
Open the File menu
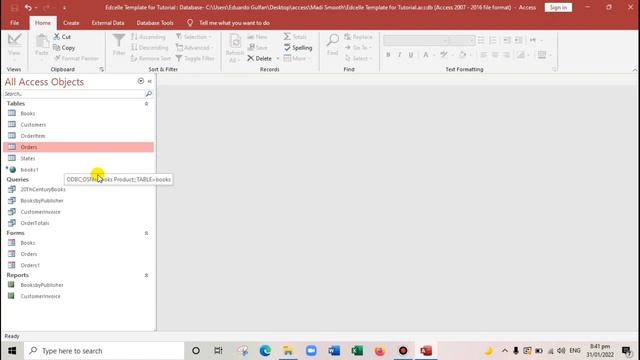[x=14, y=23]
